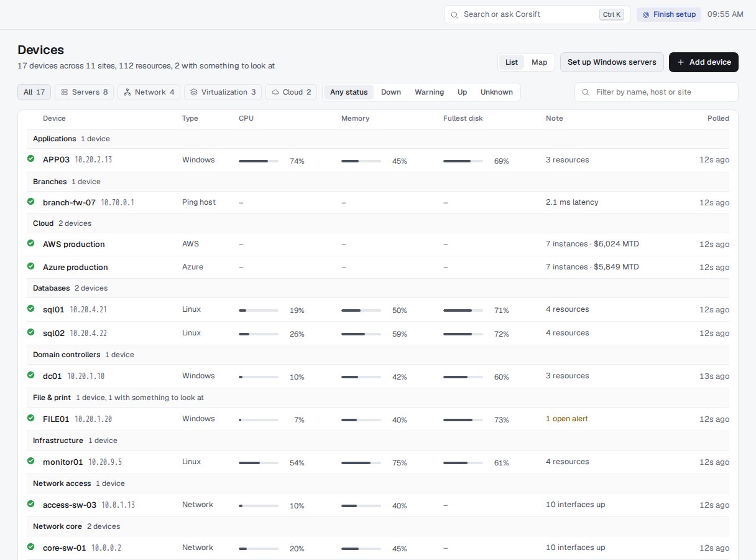Switch to List view

(x=512, y=62)
